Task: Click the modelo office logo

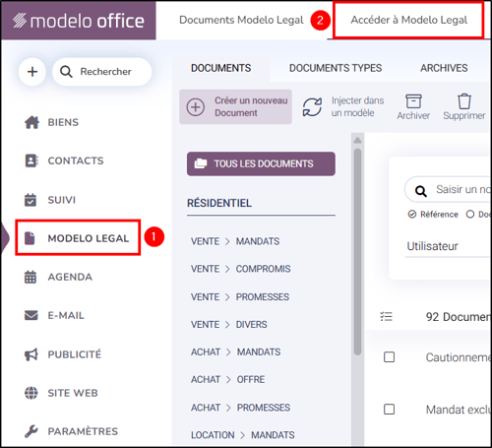Action: pyautogui.click(x=79, y=21)
